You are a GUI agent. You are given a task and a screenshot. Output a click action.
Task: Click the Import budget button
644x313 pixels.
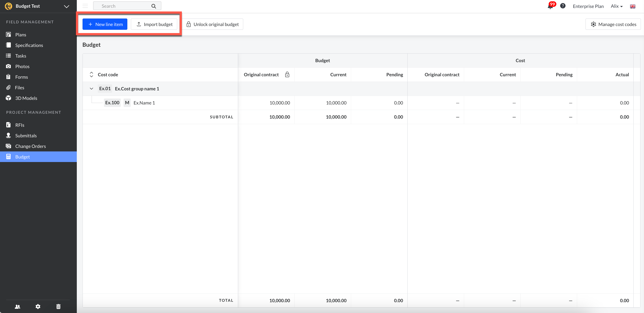pyautogui.click(x=154, y=24)
